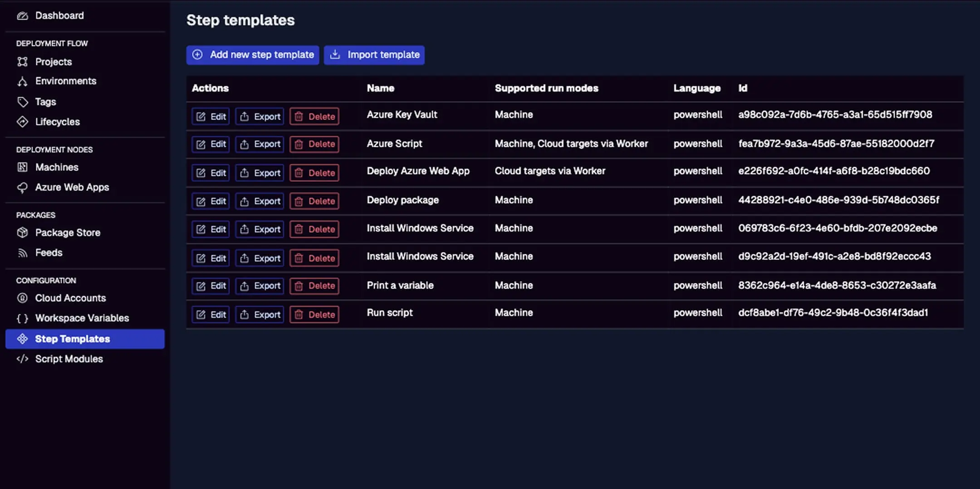
Task: Open Azure Web Apps via its icon
Action: coord(23,187)
